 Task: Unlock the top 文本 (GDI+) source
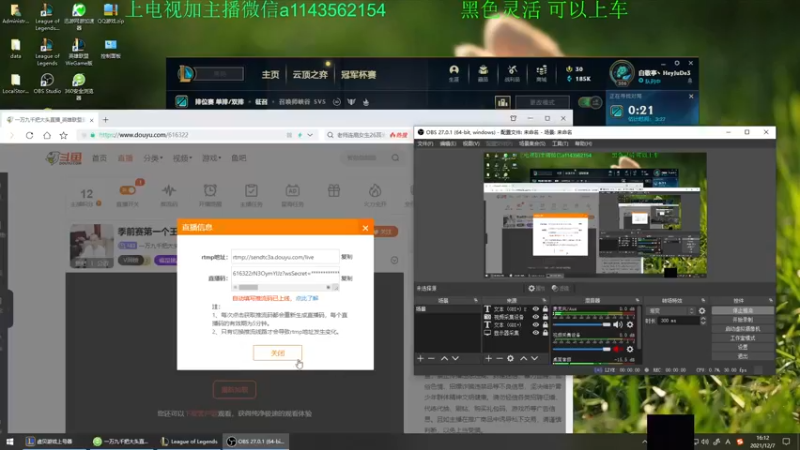[x=545, y=309]
